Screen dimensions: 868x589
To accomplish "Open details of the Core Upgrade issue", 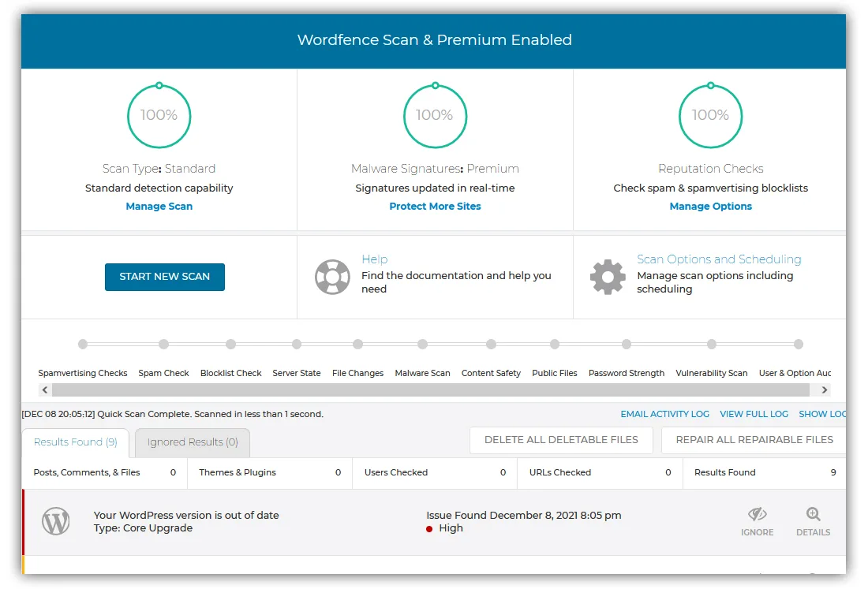I will tap(813, 521).
